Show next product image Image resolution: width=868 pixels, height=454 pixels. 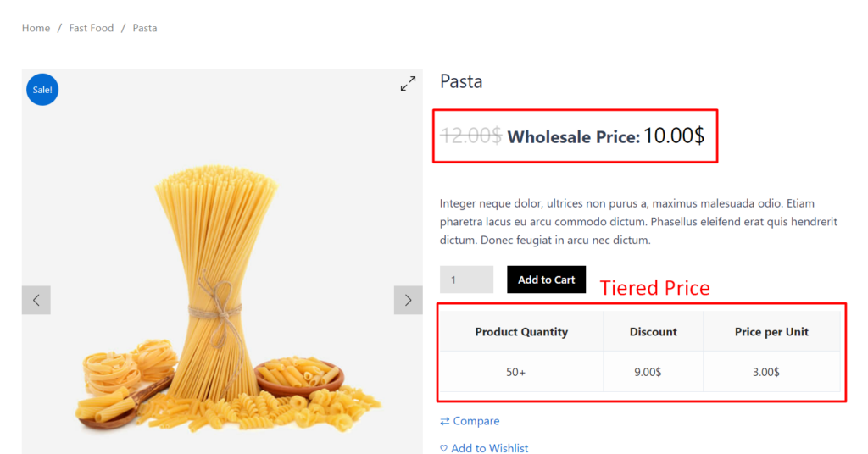pos(408,300)
